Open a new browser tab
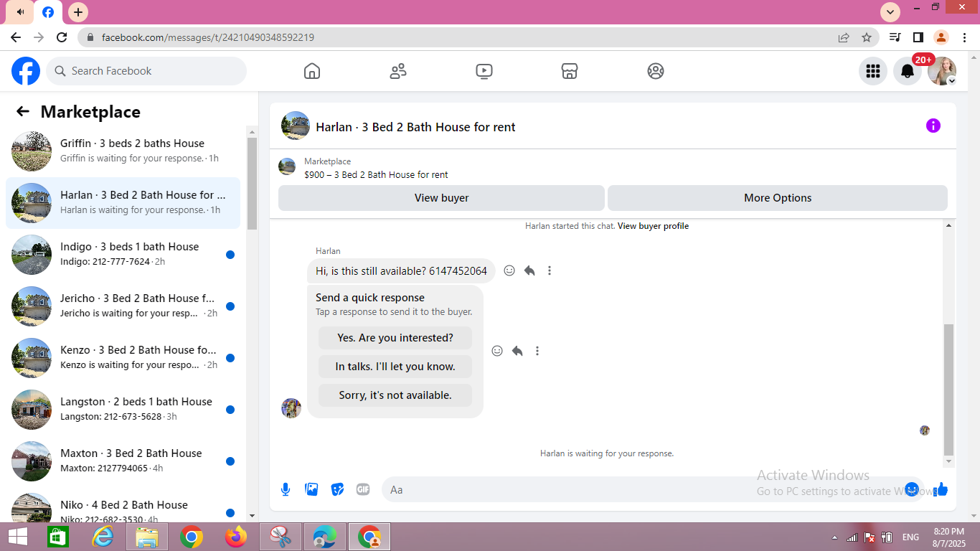This screenshot has width=980, height=551. click(78, 12)
